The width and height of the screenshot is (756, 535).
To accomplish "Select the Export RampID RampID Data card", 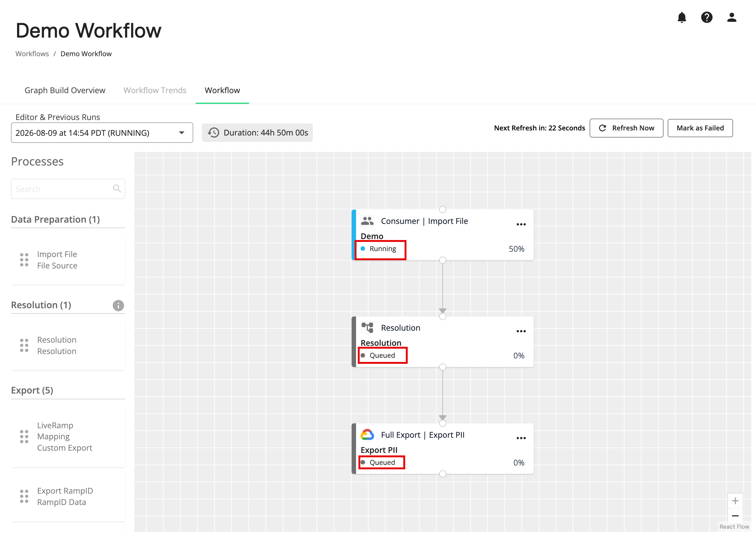I will (x=68, y=496).
